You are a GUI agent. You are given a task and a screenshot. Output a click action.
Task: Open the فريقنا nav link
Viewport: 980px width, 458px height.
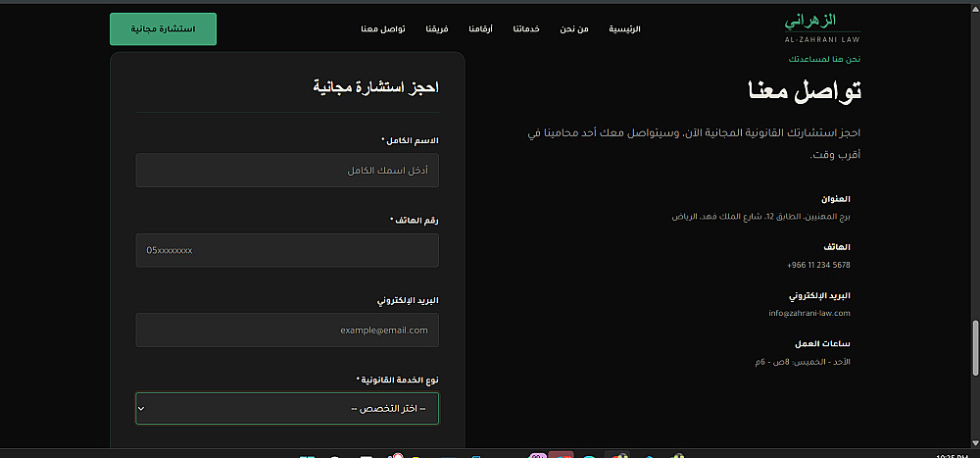pos(437,28)
